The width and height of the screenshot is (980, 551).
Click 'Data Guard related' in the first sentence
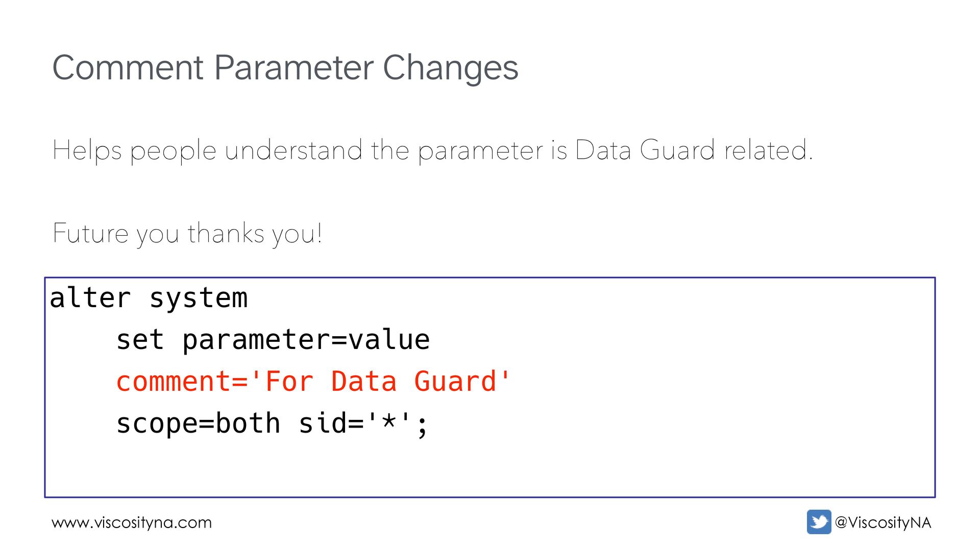pyautogui.click(x=693, y=151)
